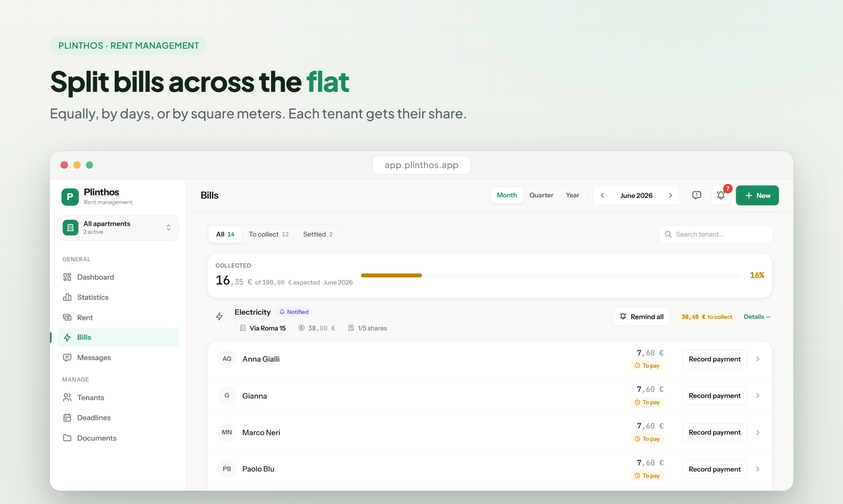Open notifications bell with 7 badge
Screen dimensions: 843x504
pyautogui.click(x=721, y=195)
